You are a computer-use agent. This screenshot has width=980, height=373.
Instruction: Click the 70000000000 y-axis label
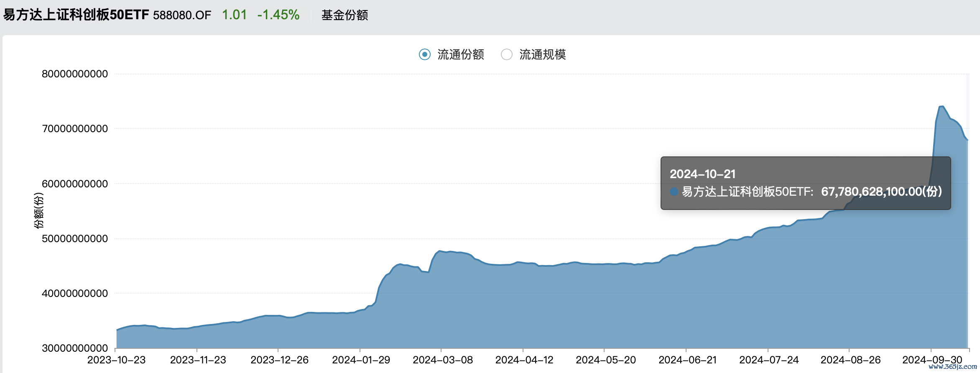tap(75, 129)
